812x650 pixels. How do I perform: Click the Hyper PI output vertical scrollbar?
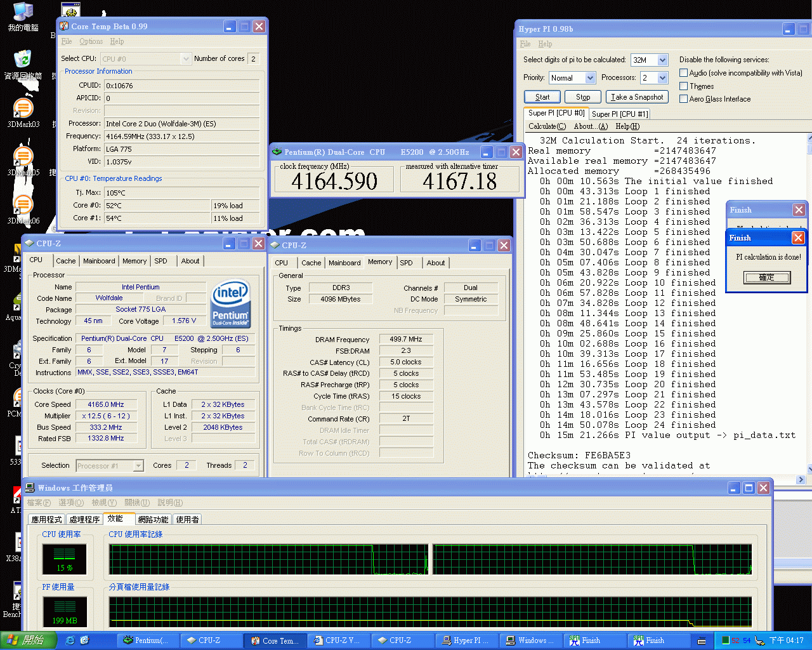[x=809, y=303]
